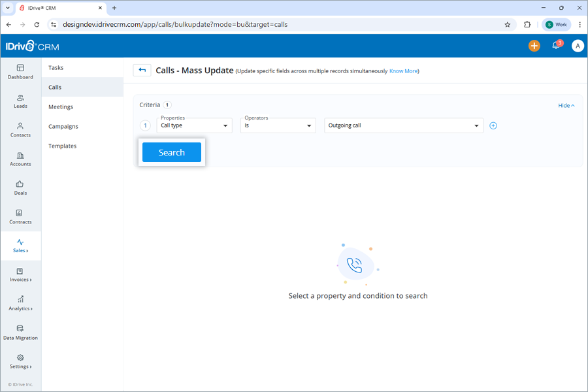588x392 pixels.
Task: Navigate to Accounts via sidebar icon
Action: 20,159
